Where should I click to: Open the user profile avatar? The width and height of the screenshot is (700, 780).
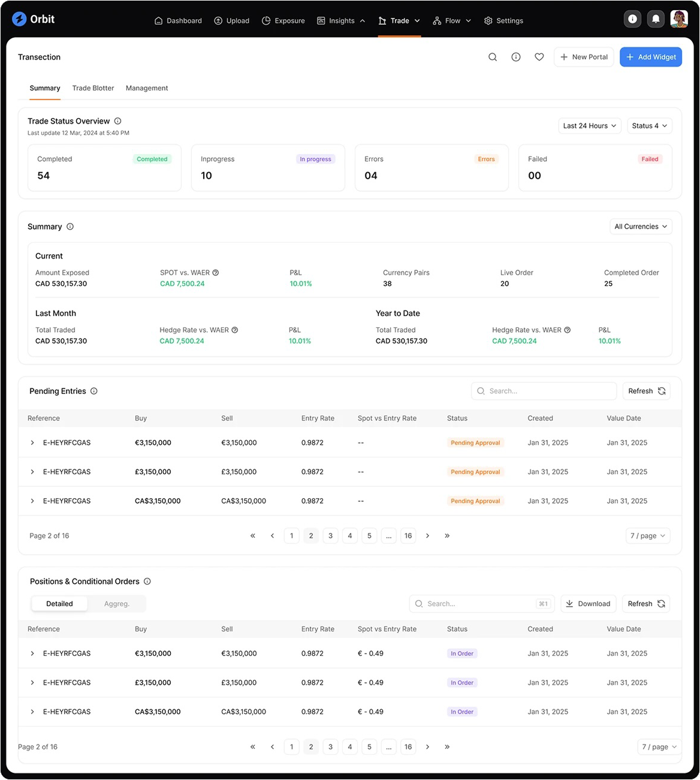tap(679, 19)
